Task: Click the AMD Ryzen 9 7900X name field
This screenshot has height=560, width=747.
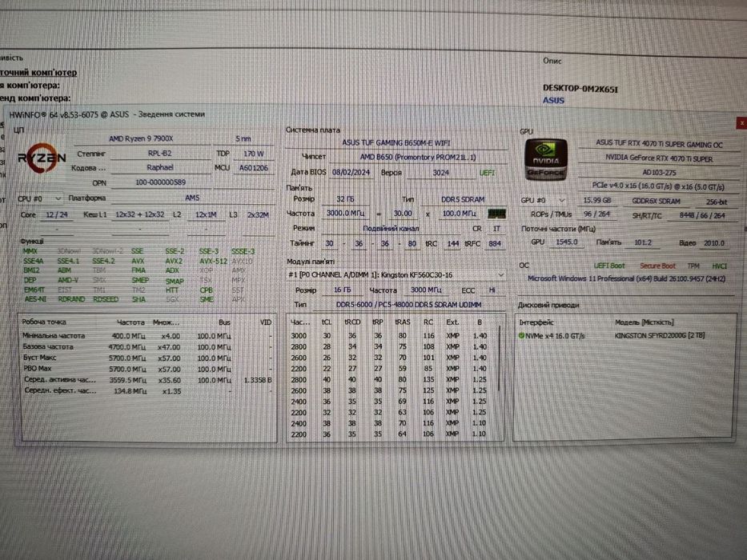Action: 141,138
